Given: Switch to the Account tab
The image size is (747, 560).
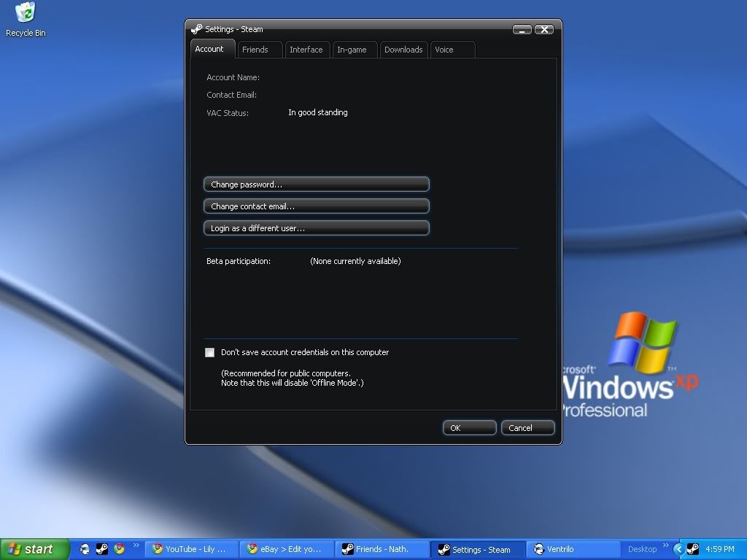Looking at the screenshot, I should coord(212,49).
